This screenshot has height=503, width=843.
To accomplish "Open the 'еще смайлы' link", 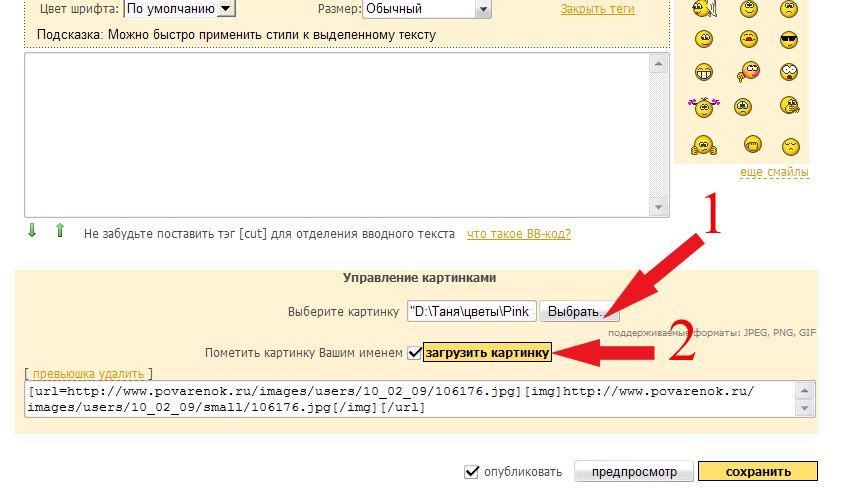I will pos(774,173).
